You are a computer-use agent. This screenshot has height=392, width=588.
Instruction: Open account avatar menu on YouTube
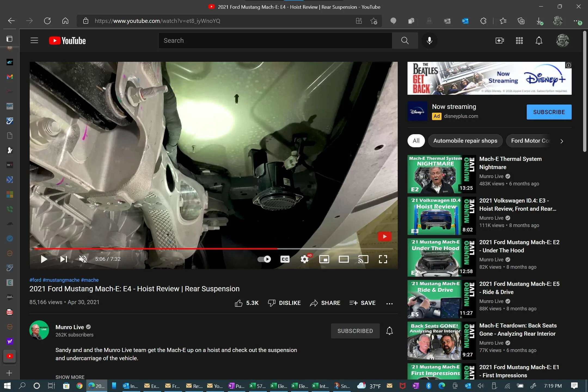coord(562,41)
